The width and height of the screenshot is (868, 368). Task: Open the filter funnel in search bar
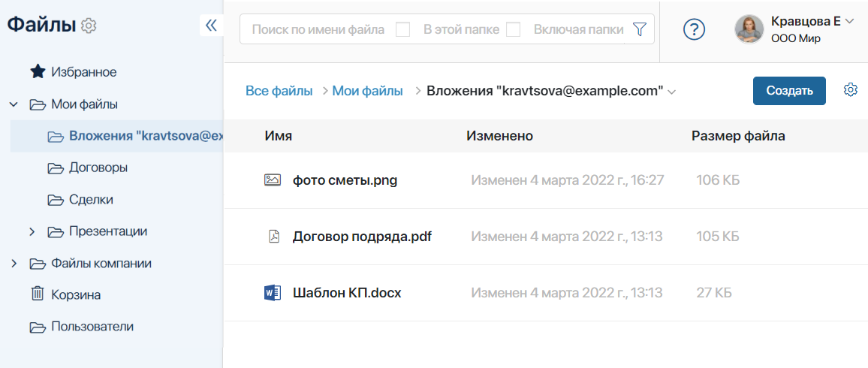[x=640, y=29]
